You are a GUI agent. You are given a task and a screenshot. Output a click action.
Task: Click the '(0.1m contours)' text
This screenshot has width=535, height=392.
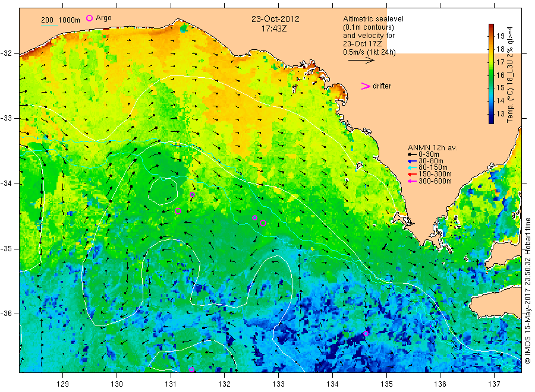pyautogui.click(x=369, y=27)
